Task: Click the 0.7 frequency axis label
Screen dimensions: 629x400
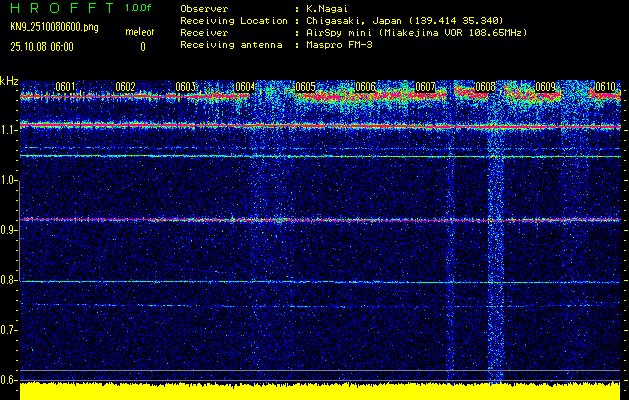Action: 9,330
